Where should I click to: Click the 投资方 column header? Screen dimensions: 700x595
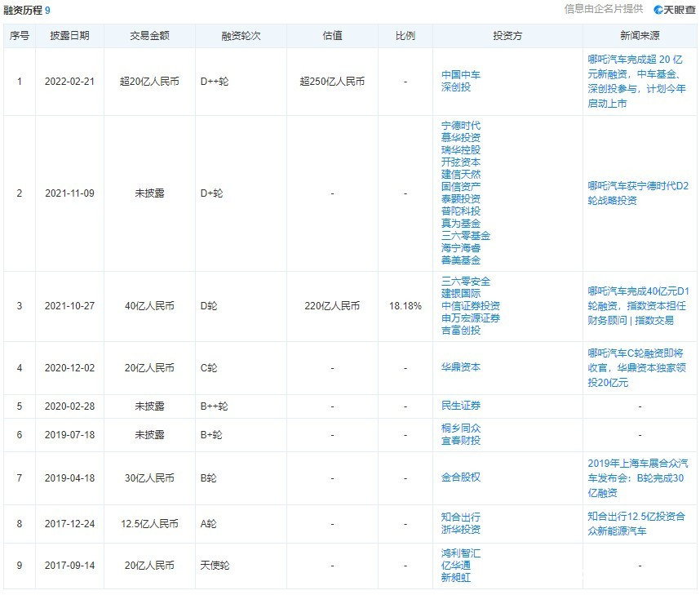507,36
